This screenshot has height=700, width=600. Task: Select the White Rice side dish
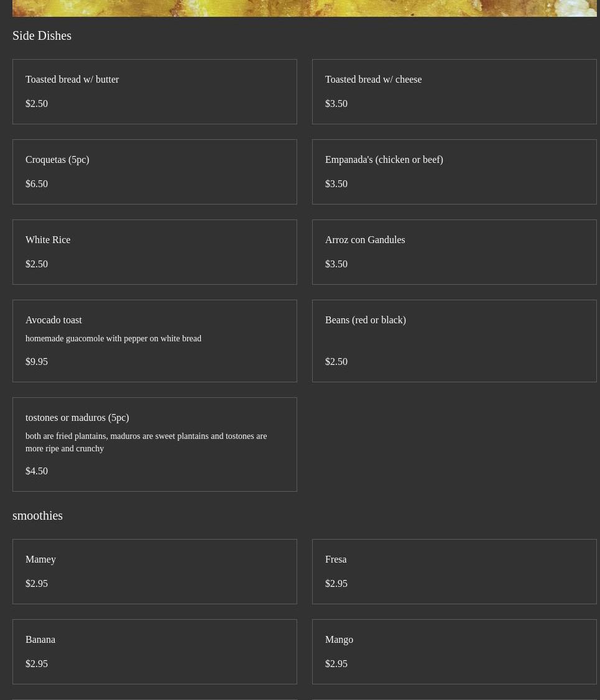(x=154, y=252)
